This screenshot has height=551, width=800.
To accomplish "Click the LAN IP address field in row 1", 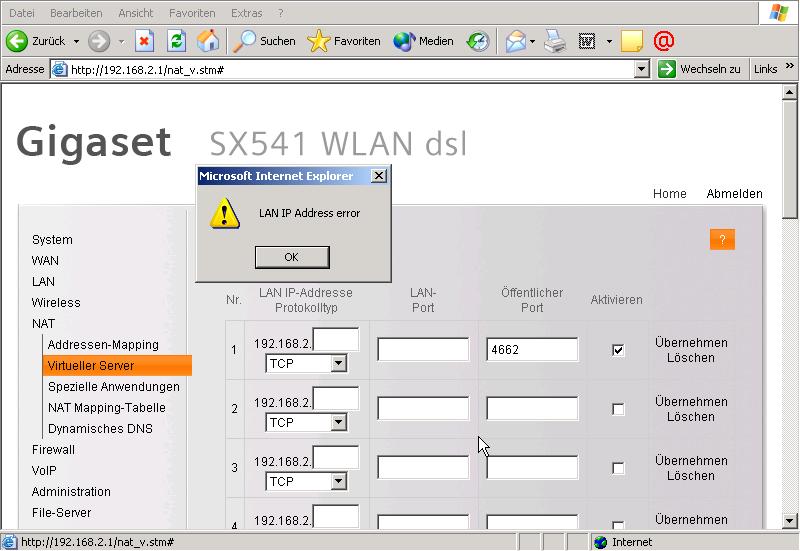I will [336, 339].
